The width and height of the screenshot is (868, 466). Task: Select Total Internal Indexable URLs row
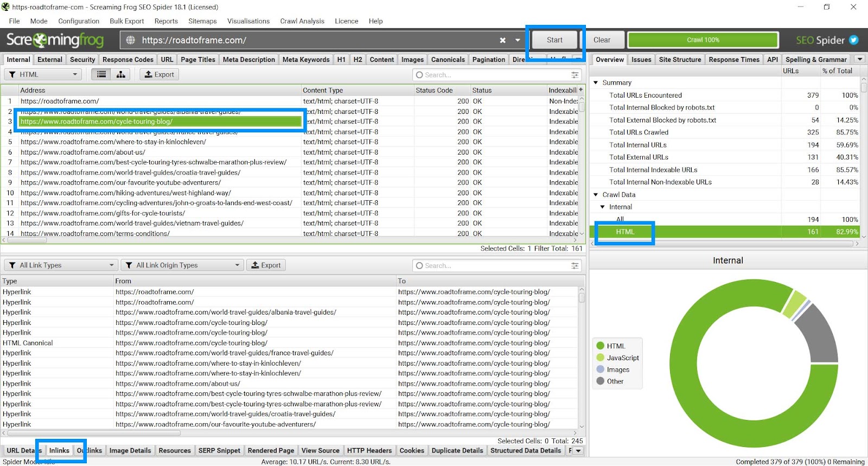tap(726, 170)
